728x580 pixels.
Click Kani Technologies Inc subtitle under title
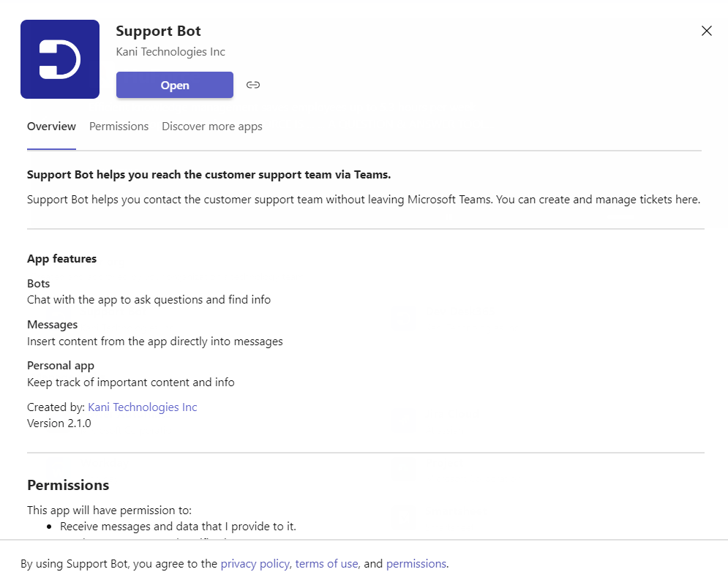point(170,51)
